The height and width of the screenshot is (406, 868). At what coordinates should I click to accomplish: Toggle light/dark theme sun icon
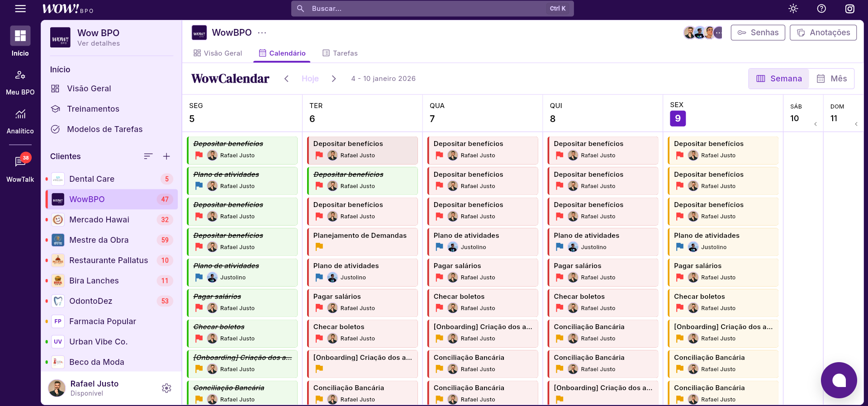tap(793, 9)
